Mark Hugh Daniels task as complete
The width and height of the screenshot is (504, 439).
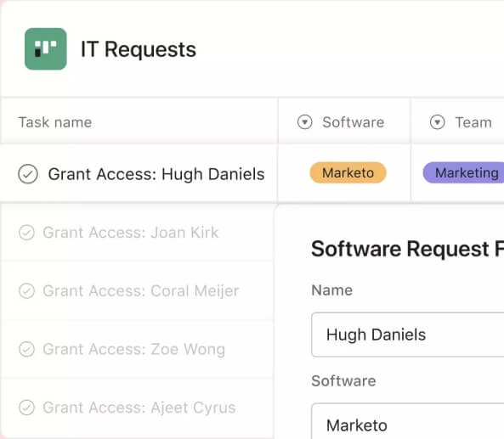(x=28, y=174)
